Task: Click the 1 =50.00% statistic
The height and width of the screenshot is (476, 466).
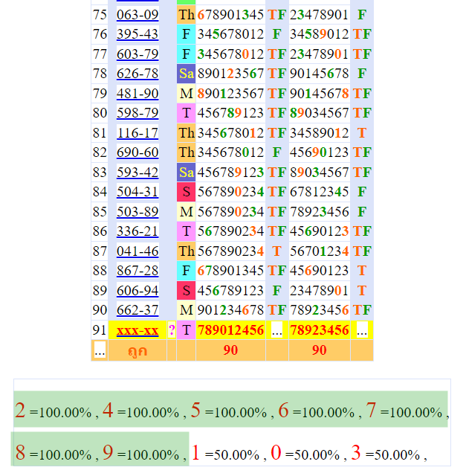Action: pyautogui.click(x=225, y=453)
